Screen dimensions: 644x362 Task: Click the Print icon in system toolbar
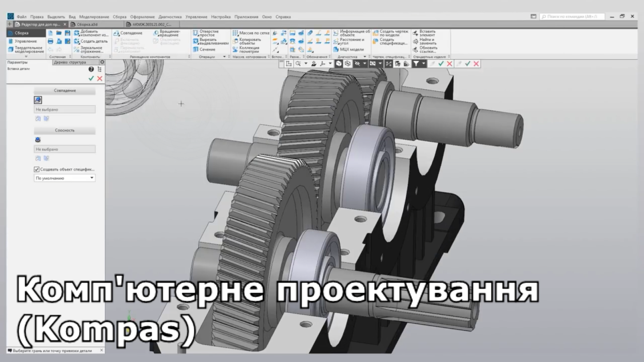click(x=50, y=41)
